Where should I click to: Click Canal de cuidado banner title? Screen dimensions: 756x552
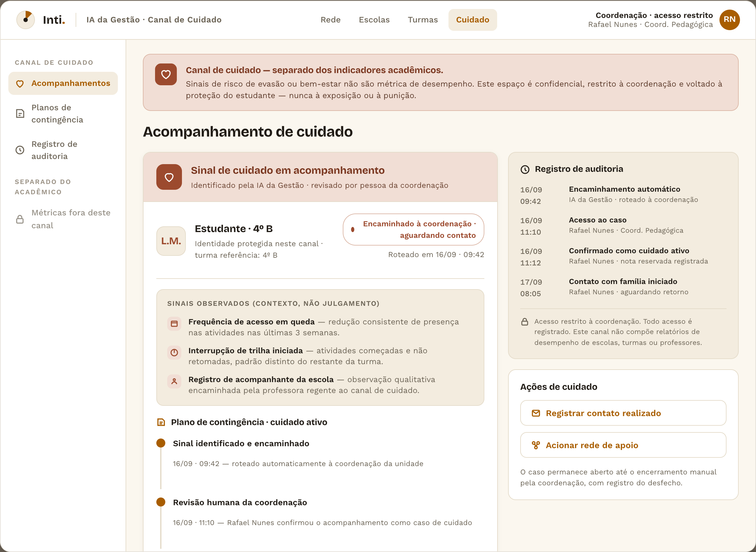click(x=314, y=70)
